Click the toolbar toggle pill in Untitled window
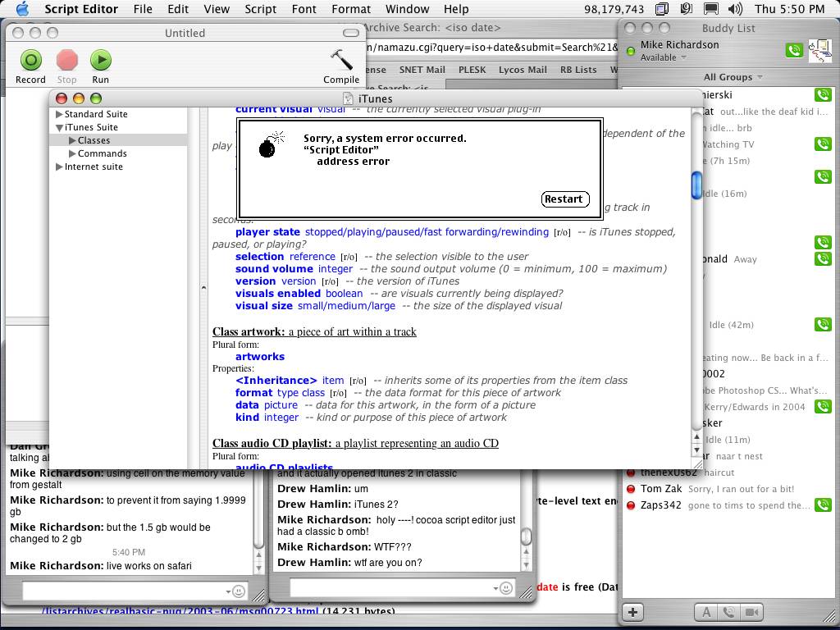The image size is (840, 630). (351, 33)
